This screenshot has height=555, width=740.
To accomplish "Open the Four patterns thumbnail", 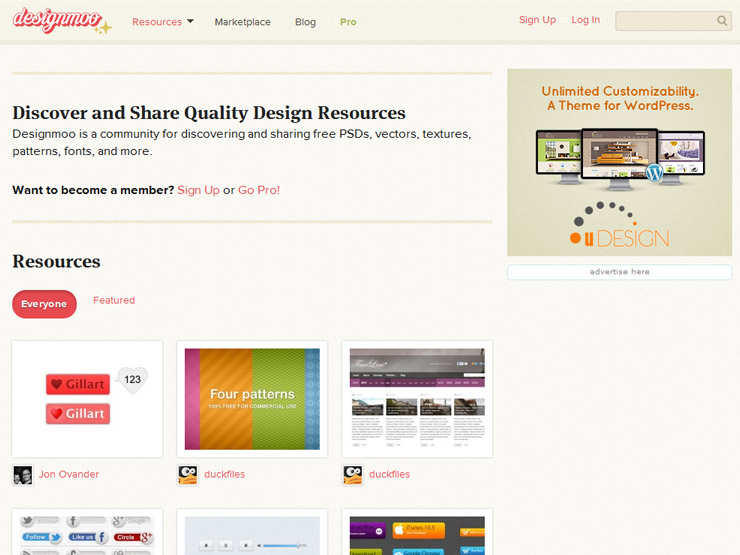I will (x=252, y=399).
